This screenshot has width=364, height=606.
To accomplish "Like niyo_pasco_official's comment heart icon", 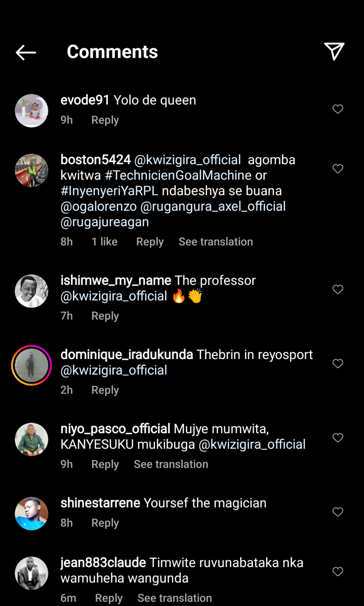I will pyautogui.click(x=338, y=438).
